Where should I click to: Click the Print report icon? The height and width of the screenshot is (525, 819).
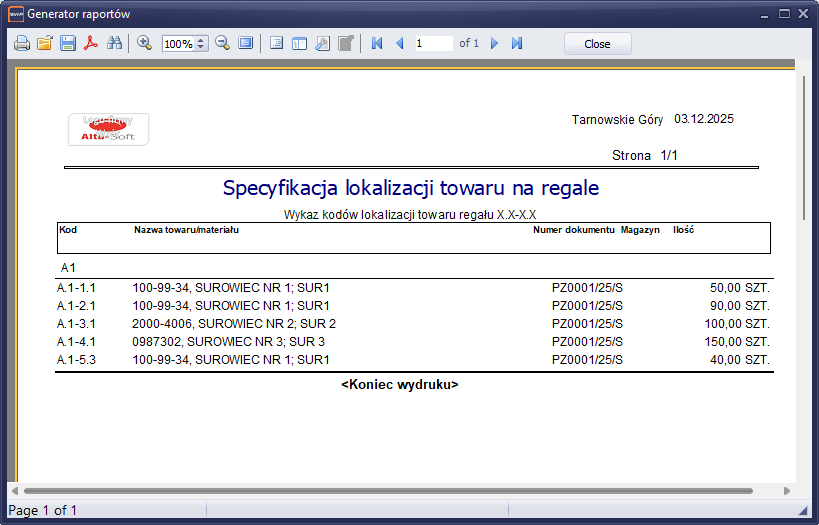(22, 44)
